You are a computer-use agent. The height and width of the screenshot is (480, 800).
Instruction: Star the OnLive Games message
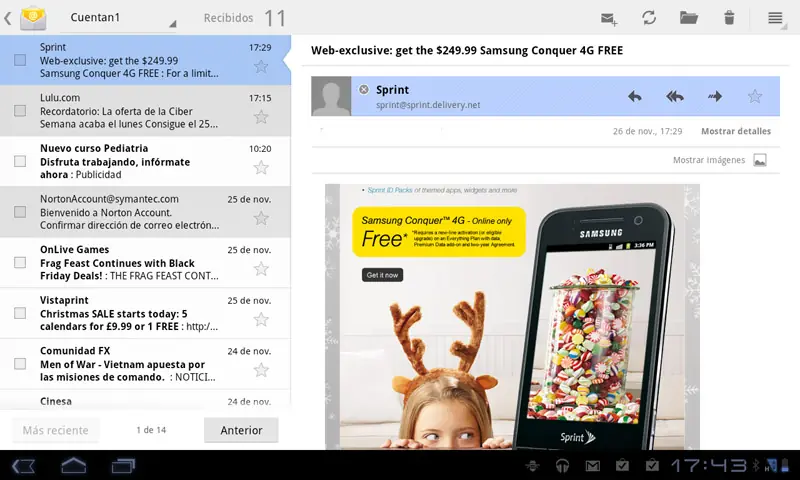click(261, 269)
